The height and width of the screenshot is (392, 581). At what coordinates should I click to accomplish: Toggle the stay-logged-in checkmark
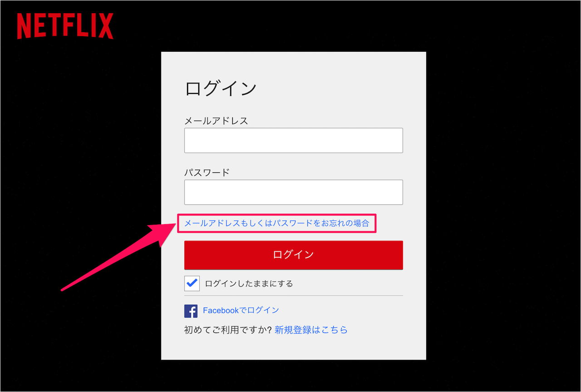192,283
